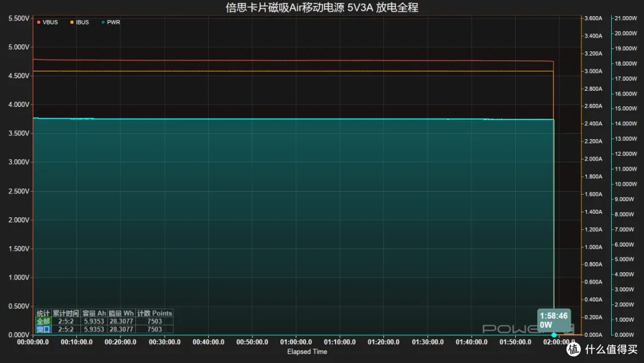Click the 计数 Points column header
This screenshot has width=644, height=363.
point(154,313)
